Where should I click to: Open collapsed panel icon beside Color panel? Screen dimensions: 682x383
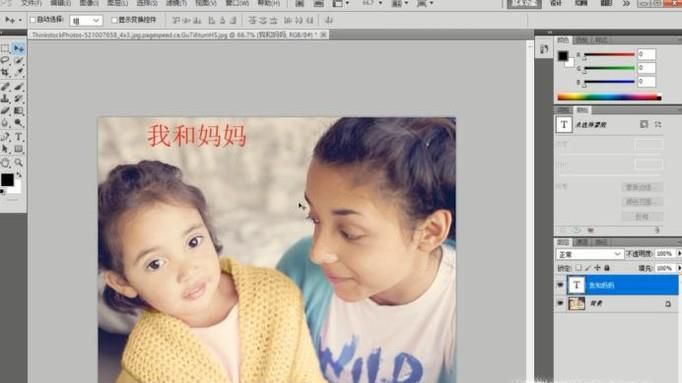pyautogui.click(x=544, y=49)
